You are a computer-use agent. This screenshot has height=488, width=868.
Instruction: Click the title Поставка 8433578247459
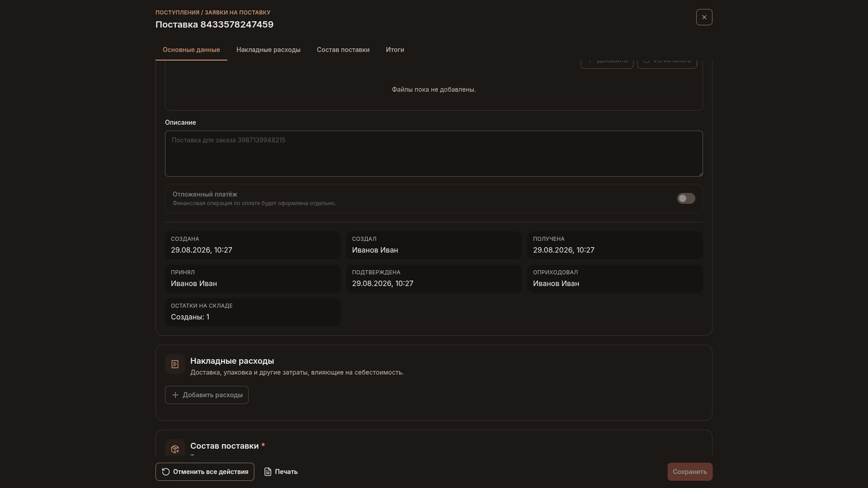tap(215, 25)
